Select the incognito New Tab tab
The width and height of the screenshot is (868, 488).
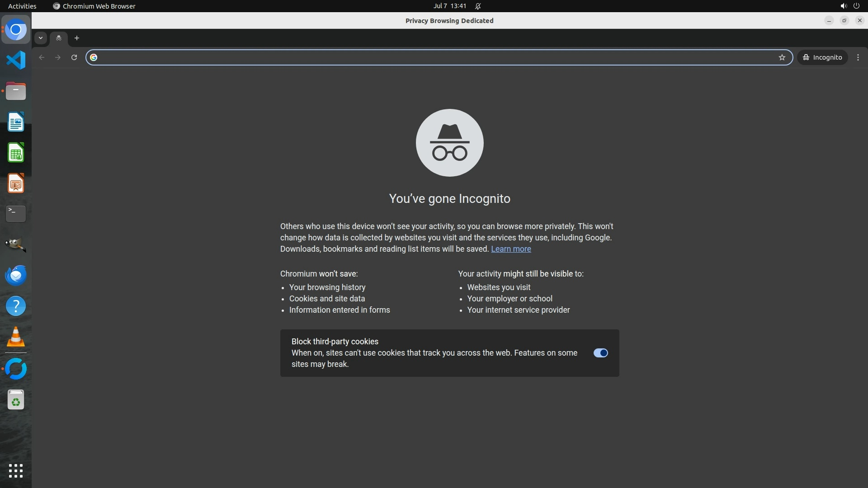click(x=59, y=38)
